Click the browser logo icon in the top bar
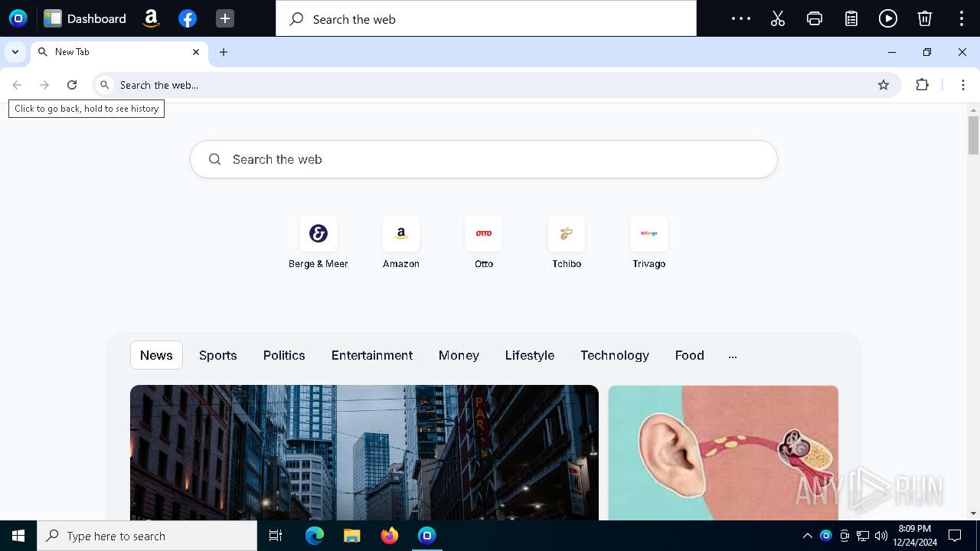This screenshot has width=980, height=551. click(x=18, y=18)
